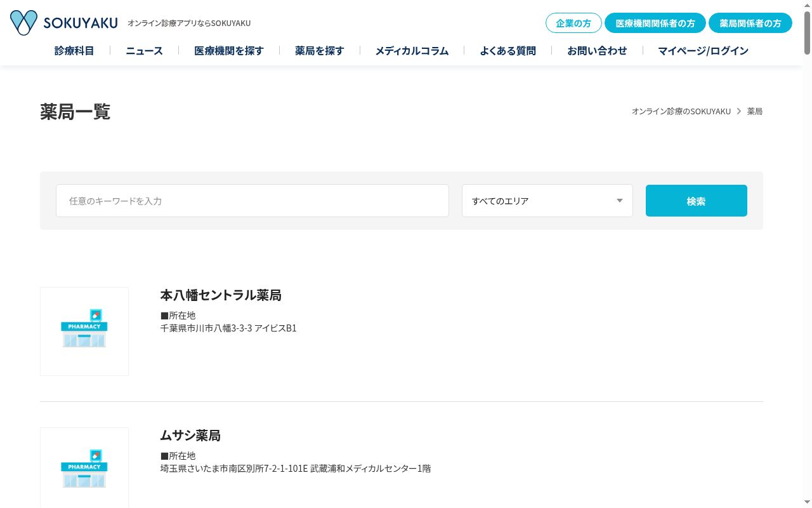Focus the 任意のキーワードを入力 keyword field

click(252, 201)
